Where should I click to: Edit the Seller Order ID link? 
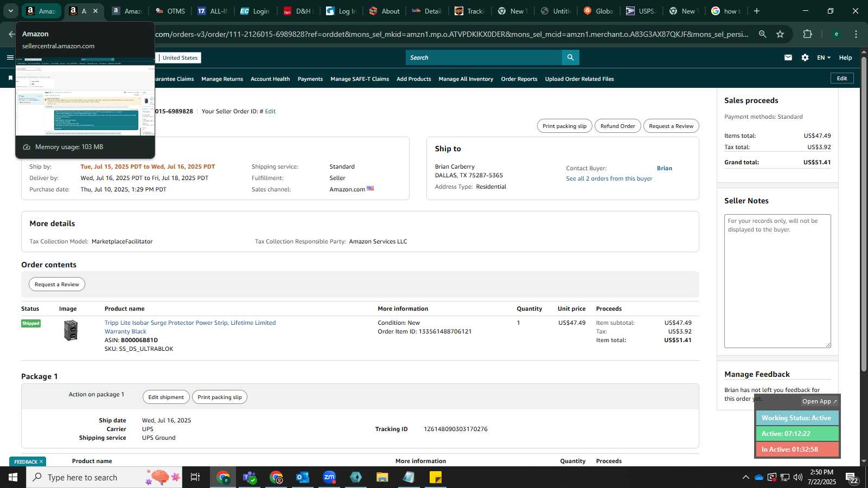(x=270, y=111)
